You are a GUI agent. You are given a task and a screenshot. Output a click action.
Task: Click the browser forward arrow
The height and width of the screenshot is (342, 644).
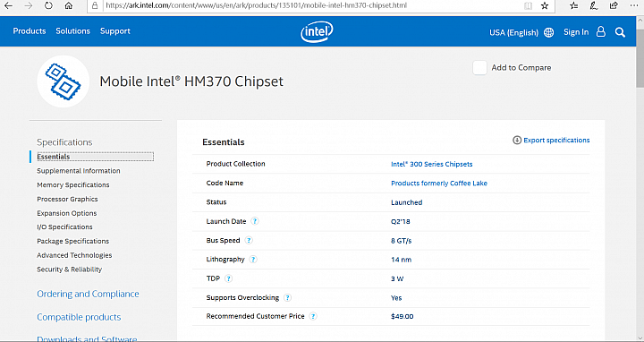point(29,5)
